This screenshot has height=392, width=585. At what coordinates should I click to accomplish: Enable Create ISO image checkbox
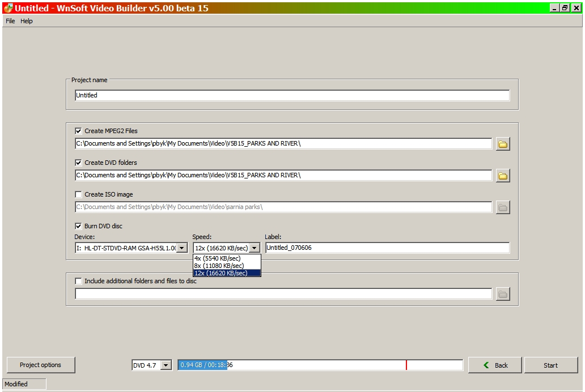[x=78, y=194]
